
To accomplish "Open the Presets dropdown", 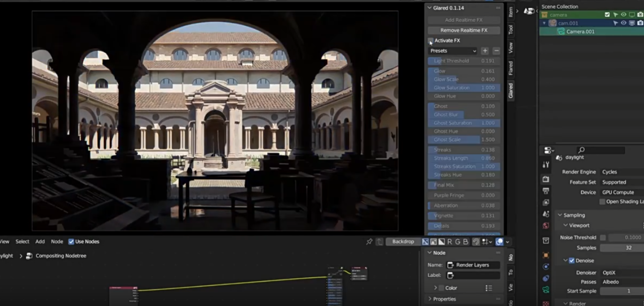I will (453, 51).
